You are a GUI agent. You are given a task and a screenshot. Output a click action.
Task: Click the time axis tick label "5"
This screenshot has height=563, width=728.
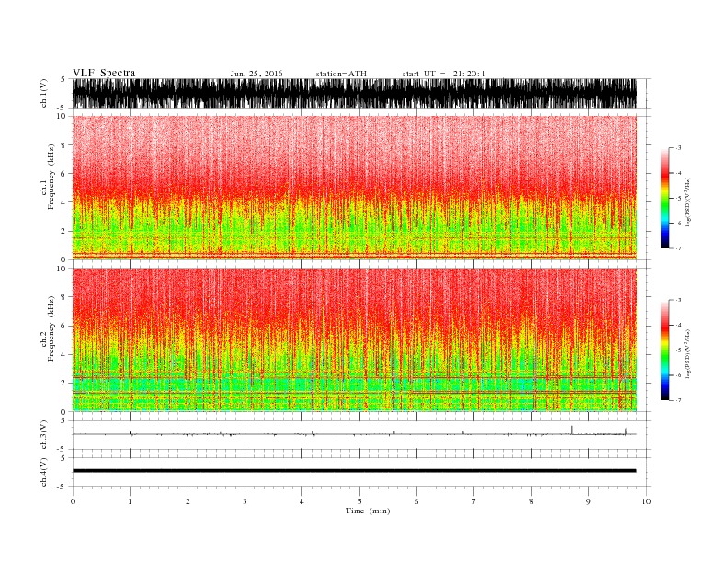(359, 501)
